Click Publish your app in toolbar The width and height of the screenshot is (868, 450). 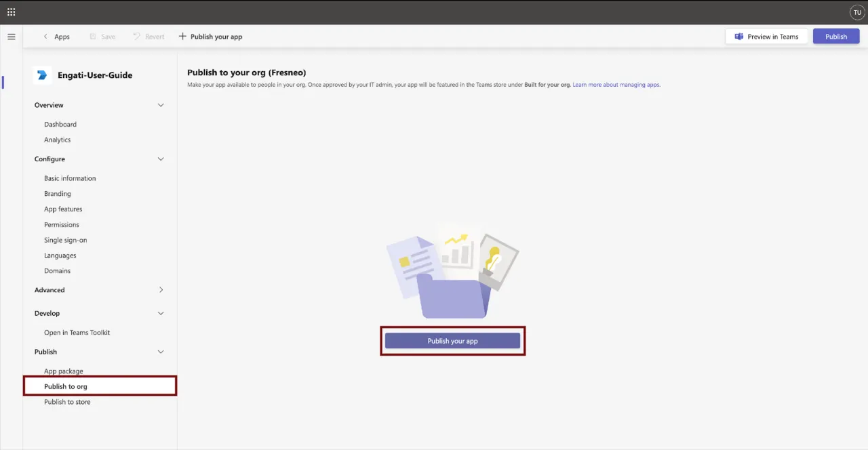pos(210,37)
